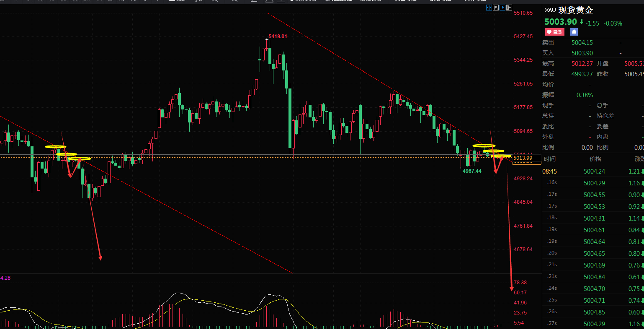Click the 5344.25 price axis label
This screenshot has width=644, height=330.
click(523, 60)
